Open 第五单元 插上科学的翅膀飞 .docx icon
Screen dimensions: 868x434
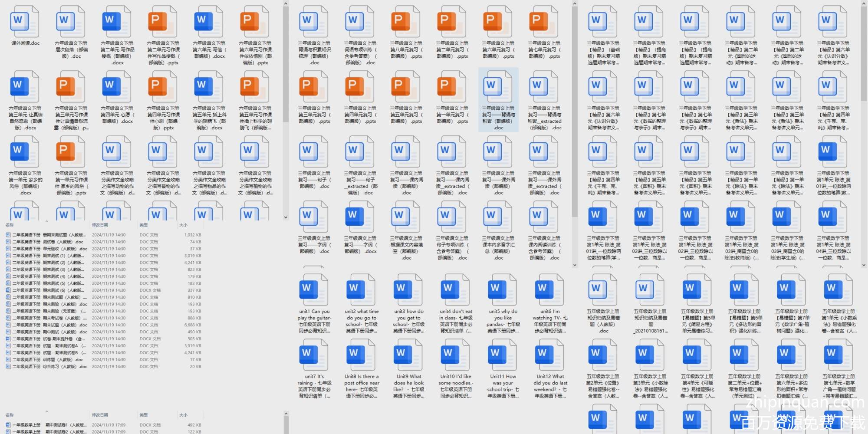click(x=209, y=86)
